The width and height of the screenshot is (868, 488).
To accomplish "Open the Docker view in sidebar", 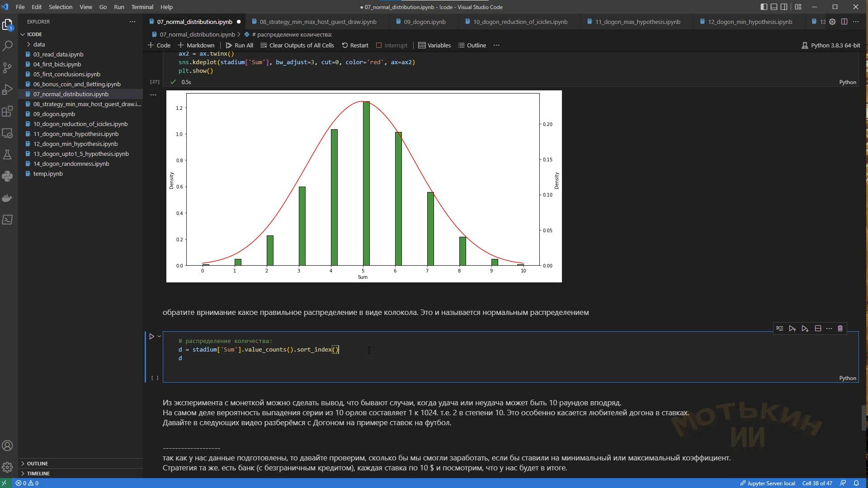I will point(7,198).
